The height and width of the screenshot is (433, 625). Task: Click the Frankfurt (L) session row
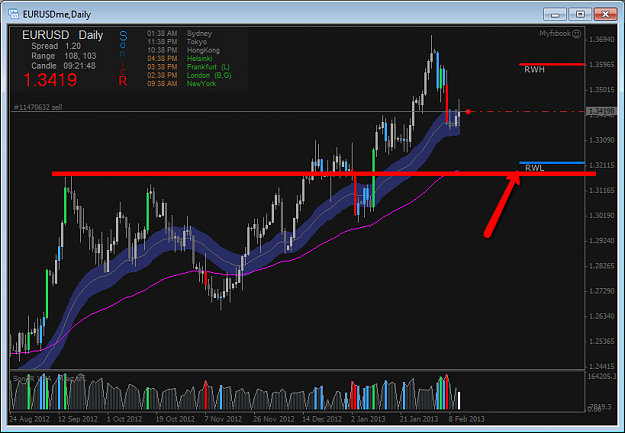tap(189, 67)
